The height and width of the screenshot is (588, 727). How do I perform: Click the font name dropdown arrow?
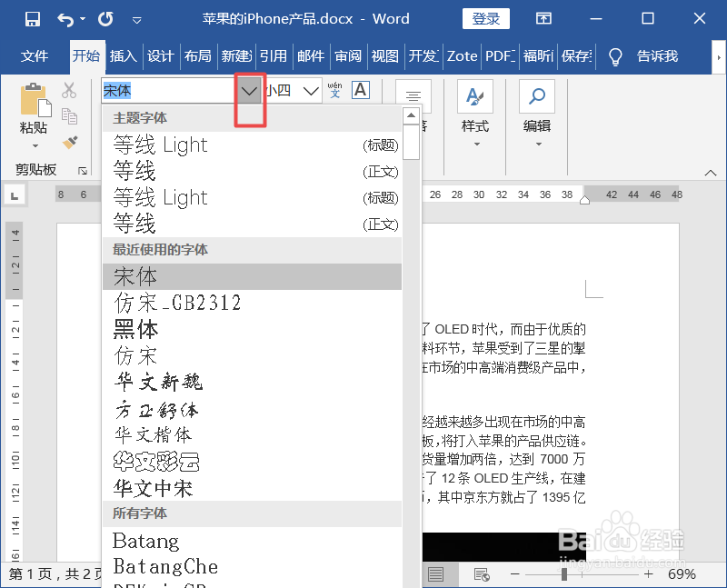[x=249, y=91]
